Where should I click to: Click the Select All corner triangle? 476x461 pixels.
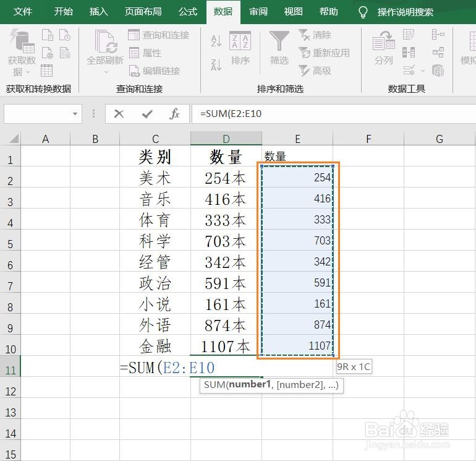coord(14,139)
